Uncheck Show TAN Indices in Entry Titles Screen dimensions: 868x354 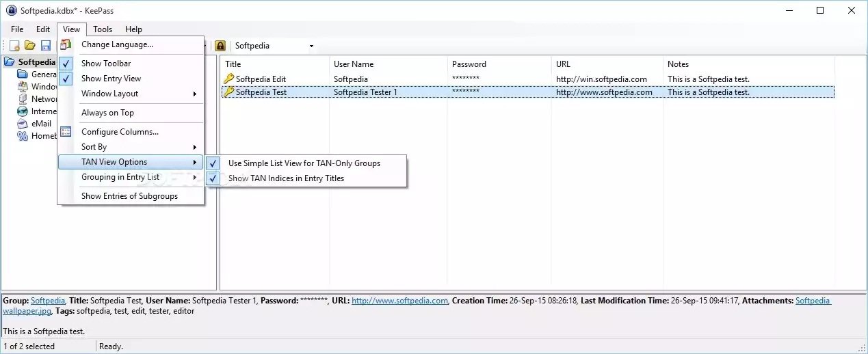[x=286, y=178]
